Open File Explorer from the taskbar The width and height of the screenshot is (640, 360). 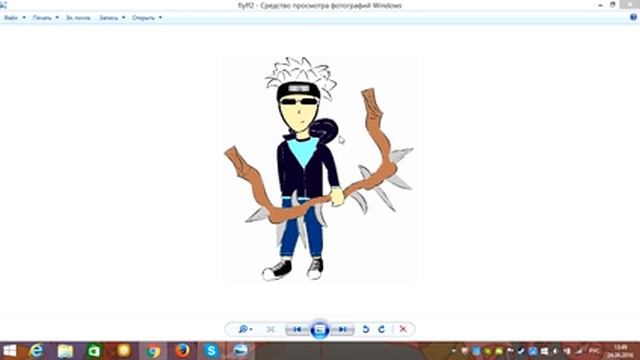[65, 351]
